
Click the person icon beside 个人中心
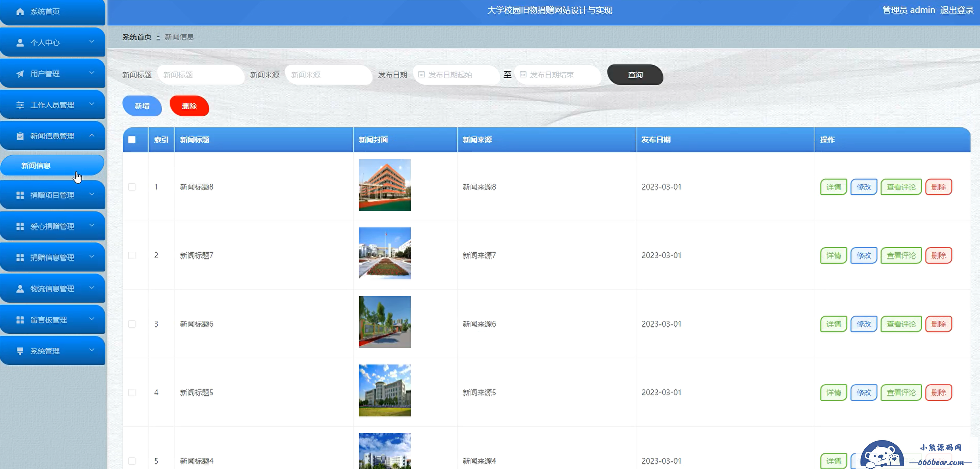click(20, 43)
